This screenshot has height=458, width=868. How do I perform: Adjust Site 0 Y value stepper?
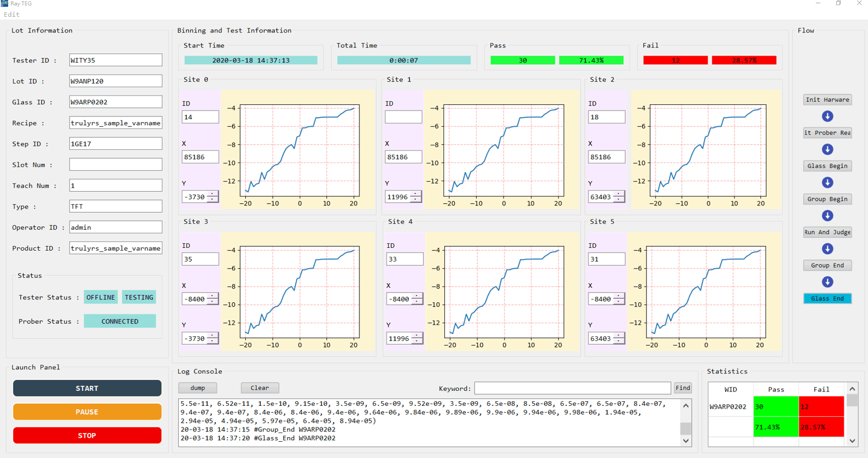click(x=212, y=197)
